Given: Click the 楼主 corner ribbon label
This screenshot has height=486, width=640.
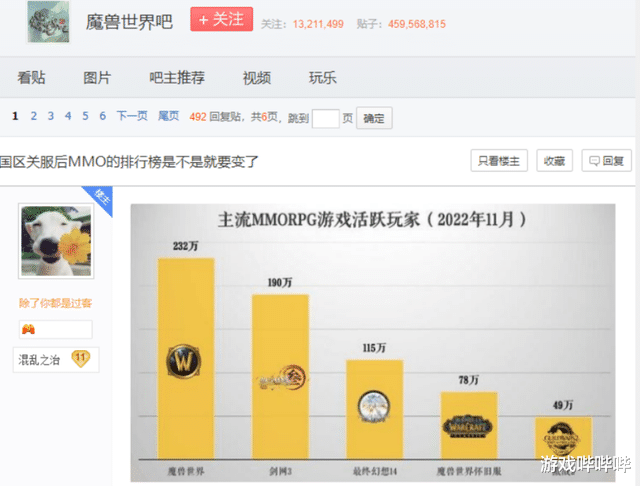Looking at the screenshot, I should 102,196.
